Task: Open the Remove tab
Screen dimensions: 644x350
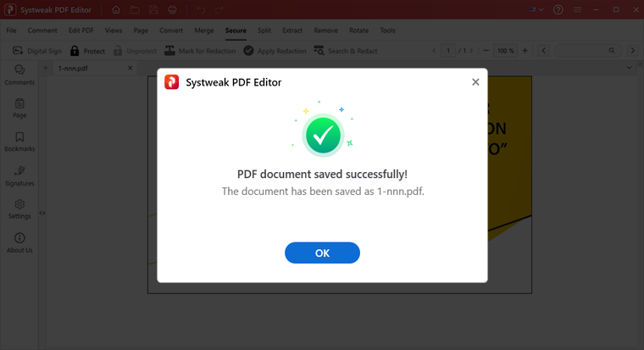Action: 325,31
